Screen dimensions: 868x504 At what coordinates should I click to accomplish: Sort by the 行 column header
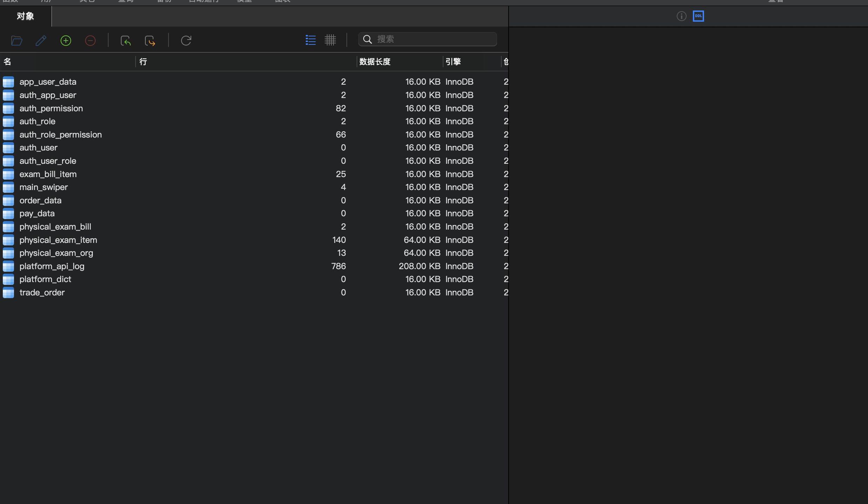143,62
